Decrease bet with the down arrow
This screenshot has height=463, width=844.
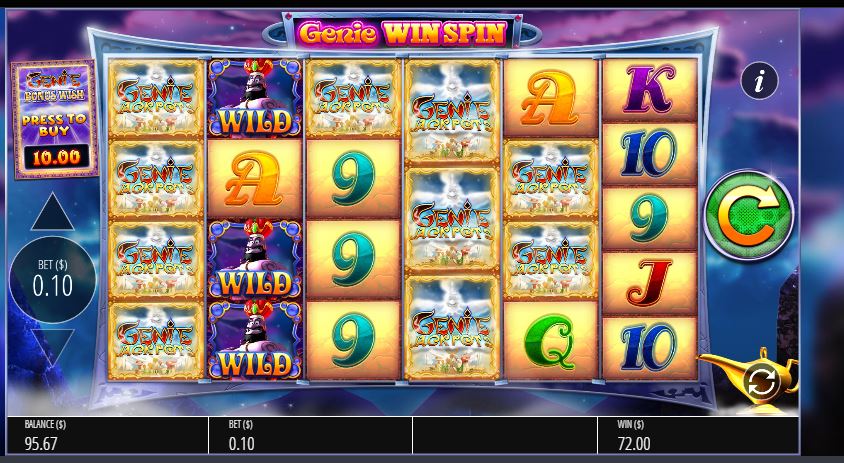point(52,347)
